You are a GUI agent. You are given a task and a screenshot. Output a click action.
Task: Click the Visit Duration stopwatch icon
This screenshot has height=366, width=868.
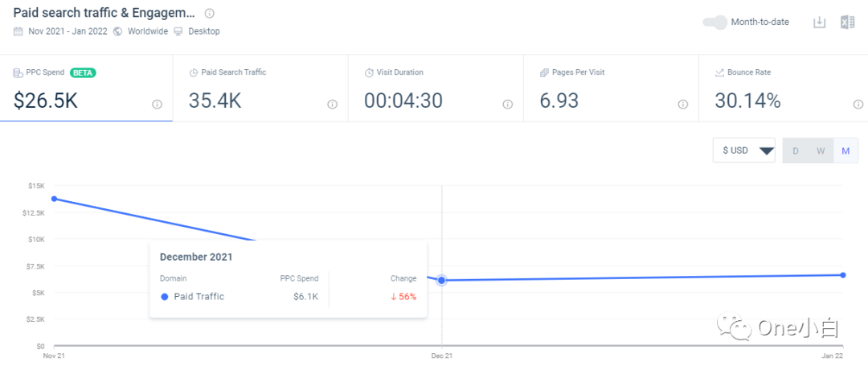369,72
